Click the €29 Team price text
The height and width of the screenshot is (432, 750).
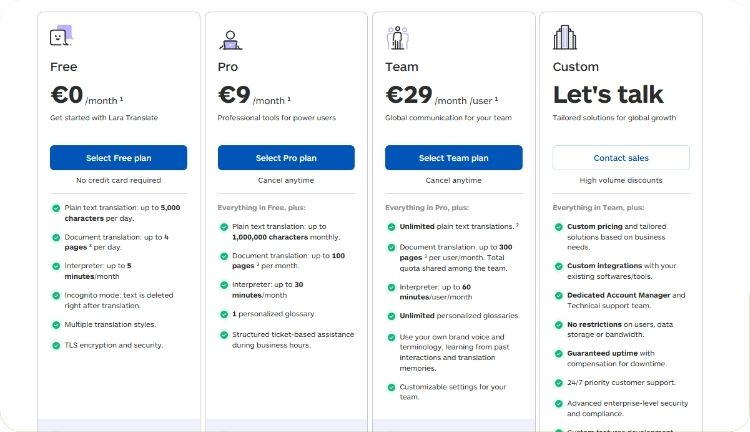point(409,95)
